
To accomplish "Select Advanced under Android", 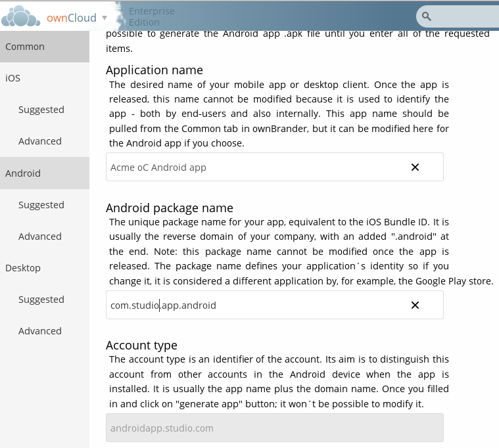I will [x=40, y=236].
